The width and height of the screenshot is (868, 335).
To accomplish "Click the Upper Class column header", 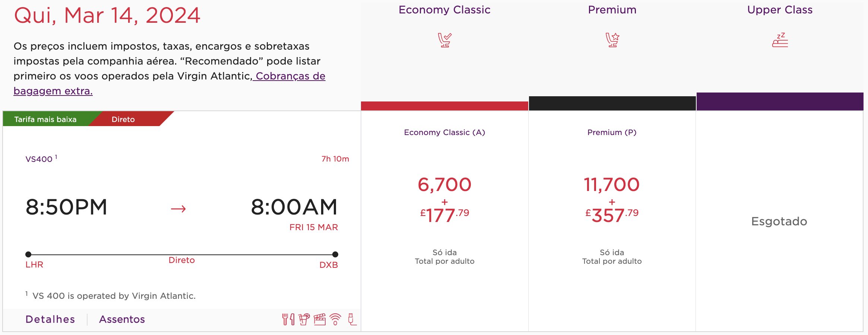I will [780, 10].
